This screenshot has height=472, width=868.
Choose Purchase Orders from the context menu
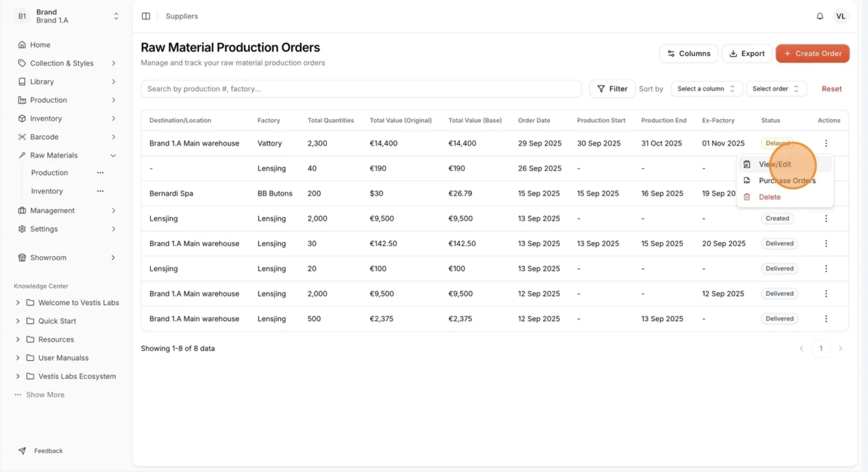pyautogui.click(x=785, y=180)
